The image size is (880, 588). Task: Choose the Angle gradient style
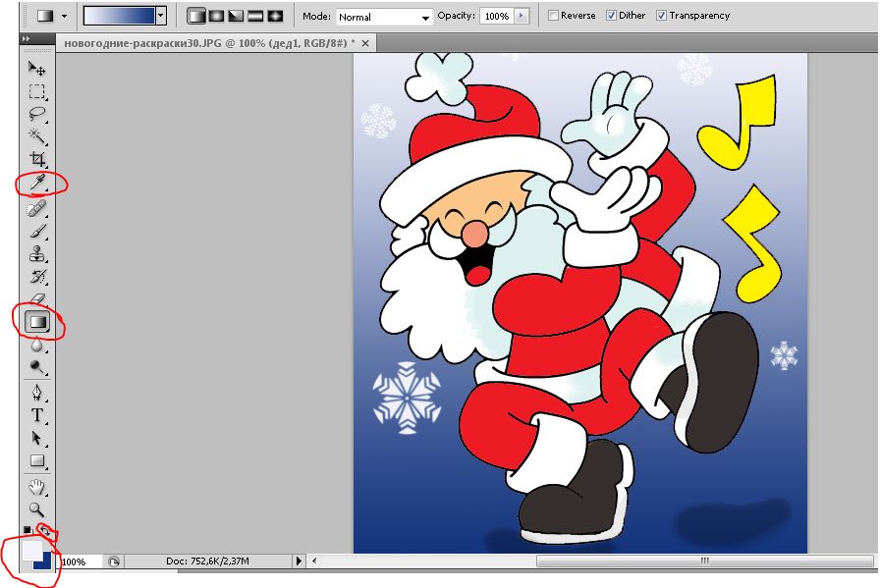pos(236,16)
